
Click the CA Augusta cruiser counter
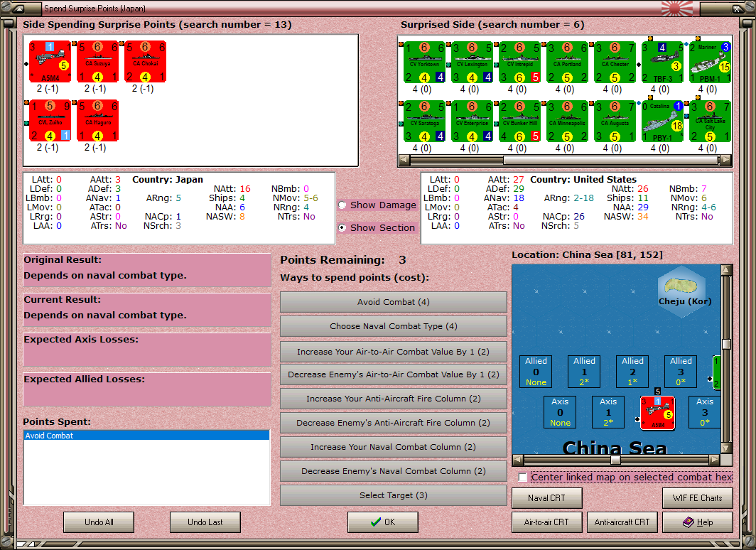click(x=615, y=122)
